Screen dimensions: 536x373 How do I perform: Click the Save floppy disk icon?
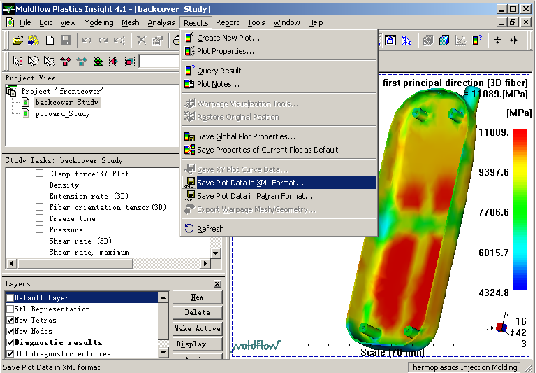click(x=66, y=40)
